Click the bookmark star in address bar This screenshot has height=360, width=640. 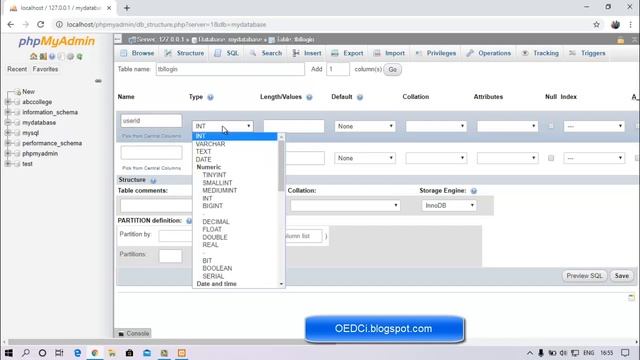tap(596, 24)
